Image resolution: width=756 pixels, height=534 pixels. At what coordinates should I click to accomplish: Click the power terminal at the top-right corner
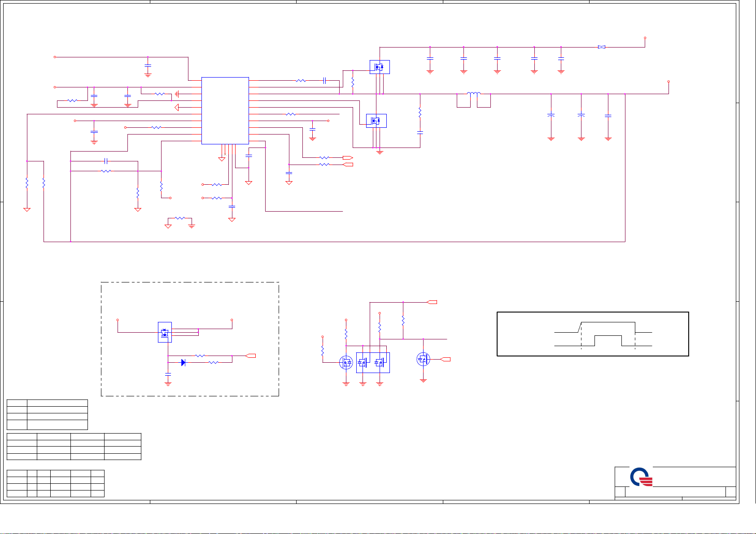[645, 38]
